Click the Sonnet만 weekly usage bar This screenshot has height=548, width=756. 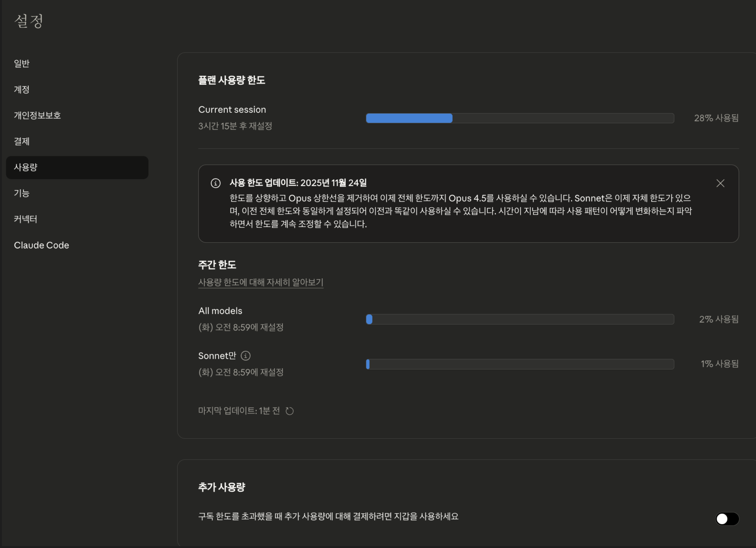(520, 364)
